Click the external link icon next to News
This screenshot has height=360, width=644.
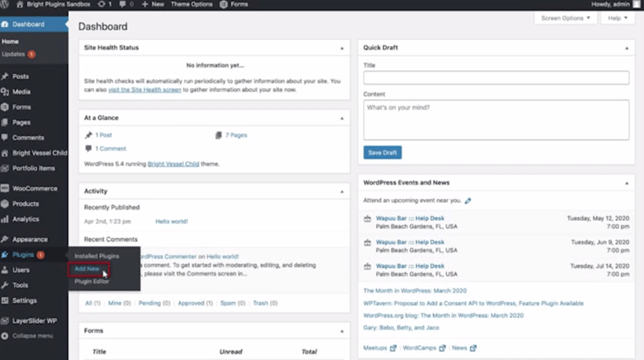[473, 348]
